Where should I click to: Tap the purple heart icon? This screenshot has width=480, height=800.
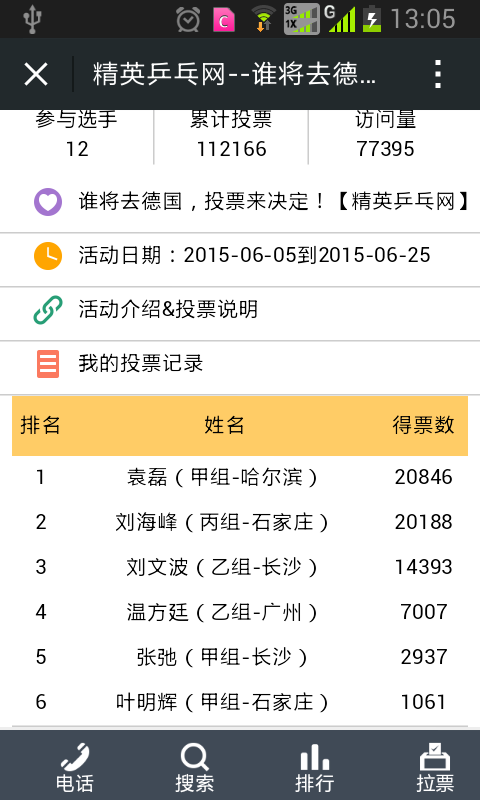coord(48,202)
